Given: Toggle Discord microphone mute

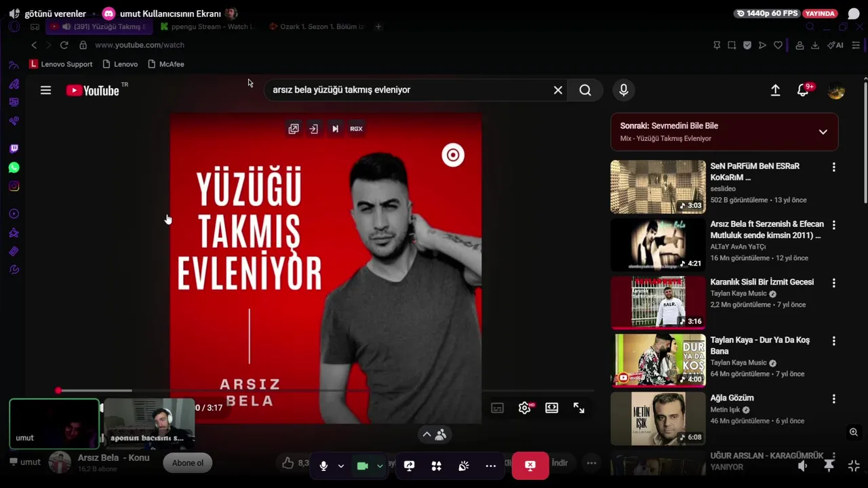Looking at the screenshot, I should pos(323,466).
